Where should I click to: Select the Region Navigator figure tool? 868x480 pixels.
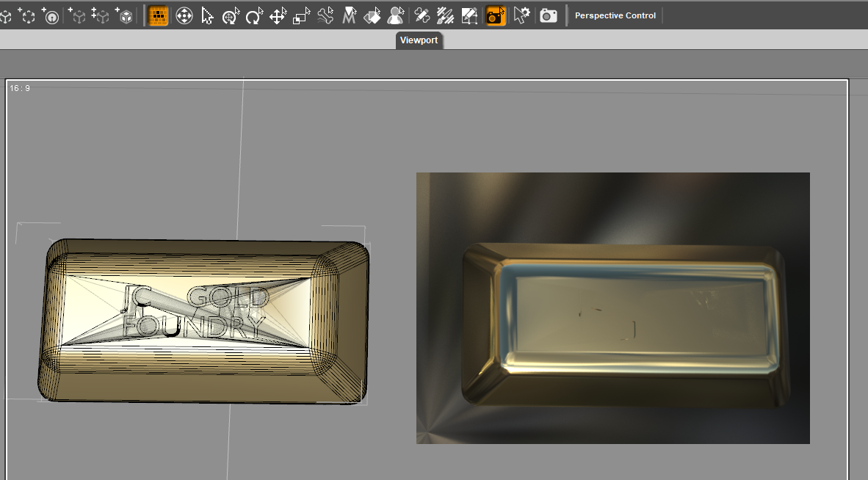395,16
